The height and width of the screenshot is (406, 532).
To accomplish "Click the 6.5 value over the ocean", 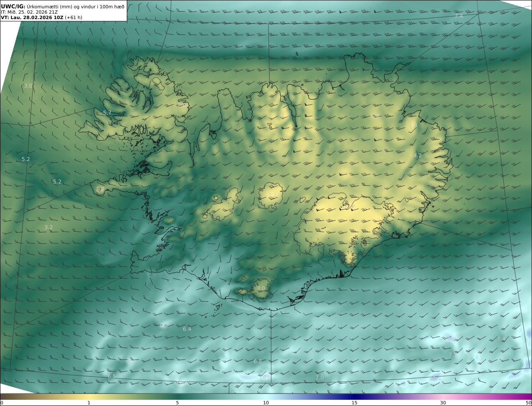I will coord(112,376).
